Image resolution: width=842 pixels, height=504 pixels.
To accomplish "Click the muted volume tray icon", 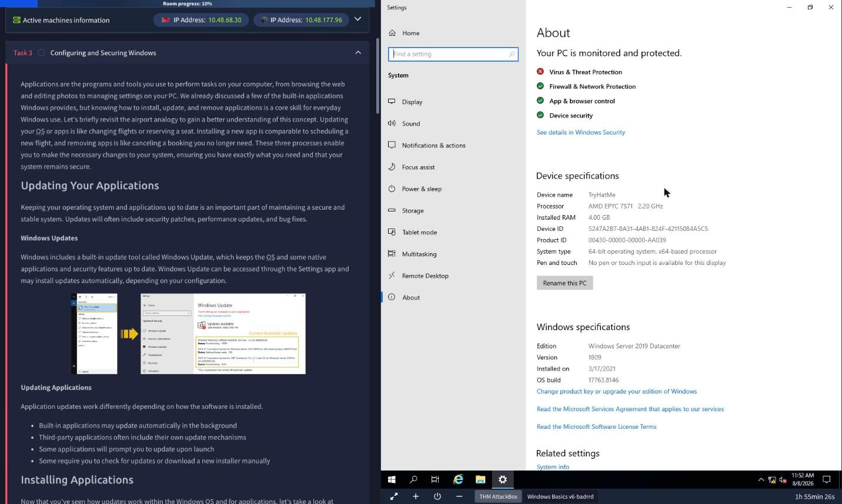I will pyautogui.click(x=783, y=480).
